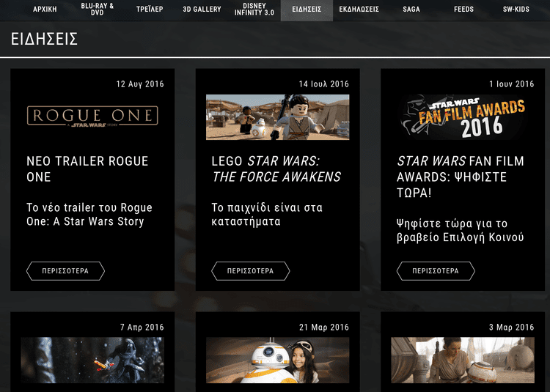Screen dimensions: 550x392
Task: Click the date 12 Αυγ 2016
Action: click(140, 84)
